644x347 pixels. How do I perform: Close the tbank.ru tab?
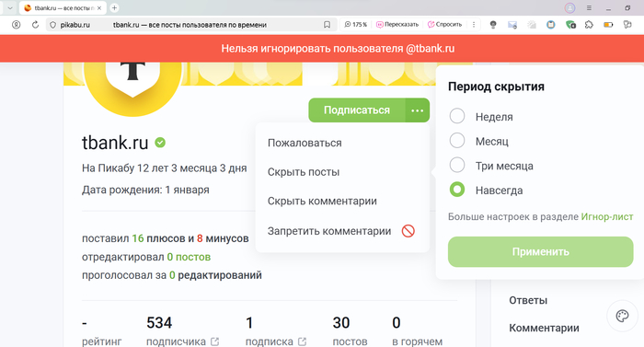(x=99, y=7)
